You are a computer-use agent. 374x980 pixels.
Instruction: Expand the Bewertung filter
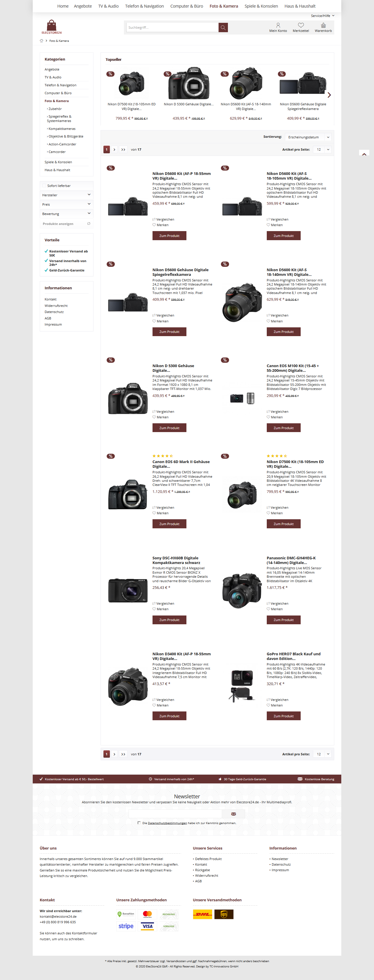(x=67, y=214)
